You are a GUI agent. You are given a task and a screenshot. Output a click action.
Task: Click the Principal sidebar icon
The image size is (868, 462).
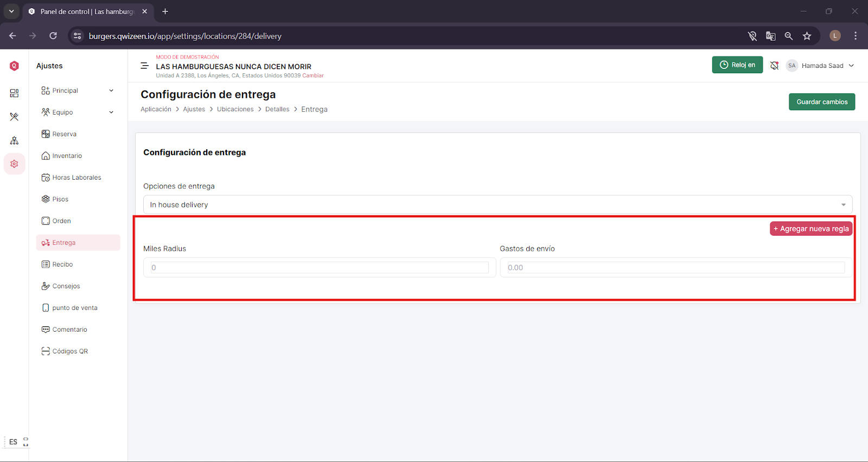pos(46,91)
